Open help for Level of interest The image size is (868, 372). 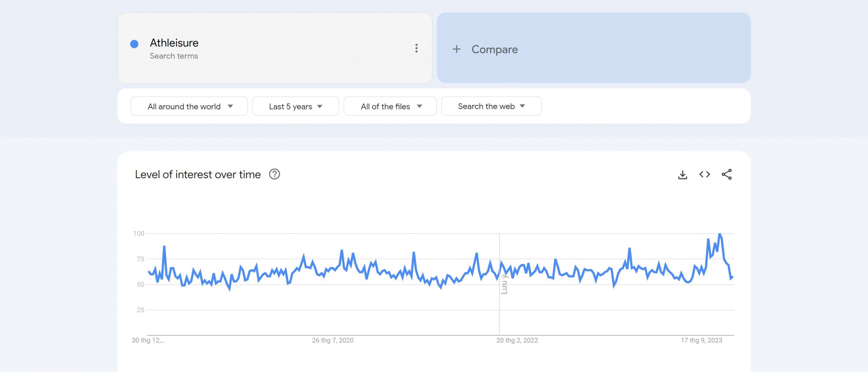(x=274, y=174)
